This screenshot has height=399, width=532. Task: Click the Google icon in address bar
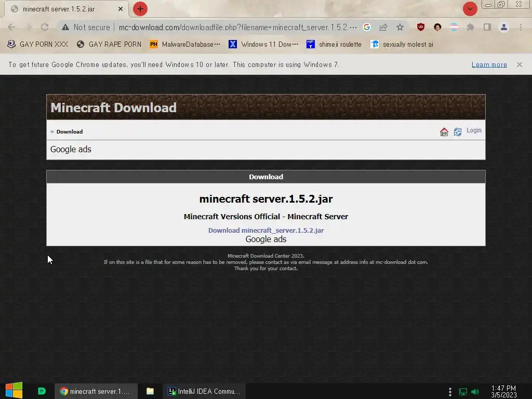[x=367, y=27]
